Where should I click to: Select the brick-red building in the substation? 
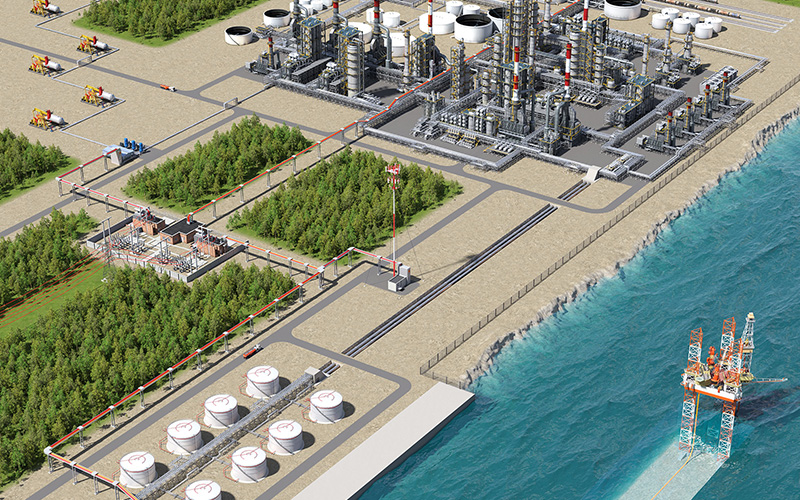(x=181, y=230)
